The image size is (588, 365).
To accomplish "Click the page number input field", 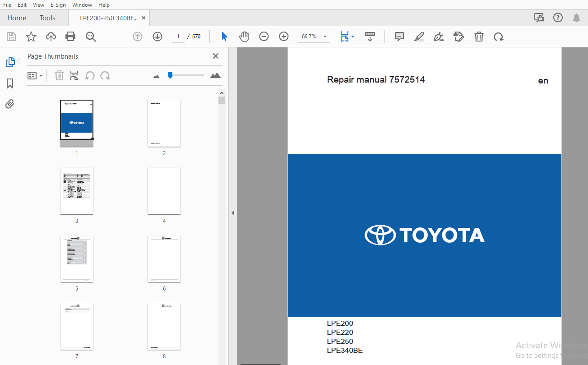I will (178, 37).
